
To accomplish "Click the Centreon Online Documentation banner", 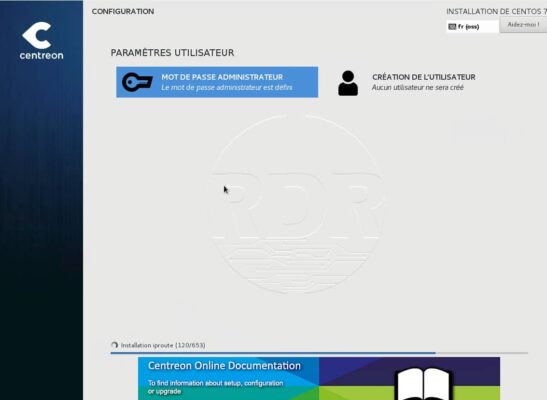I will (319, 378).
